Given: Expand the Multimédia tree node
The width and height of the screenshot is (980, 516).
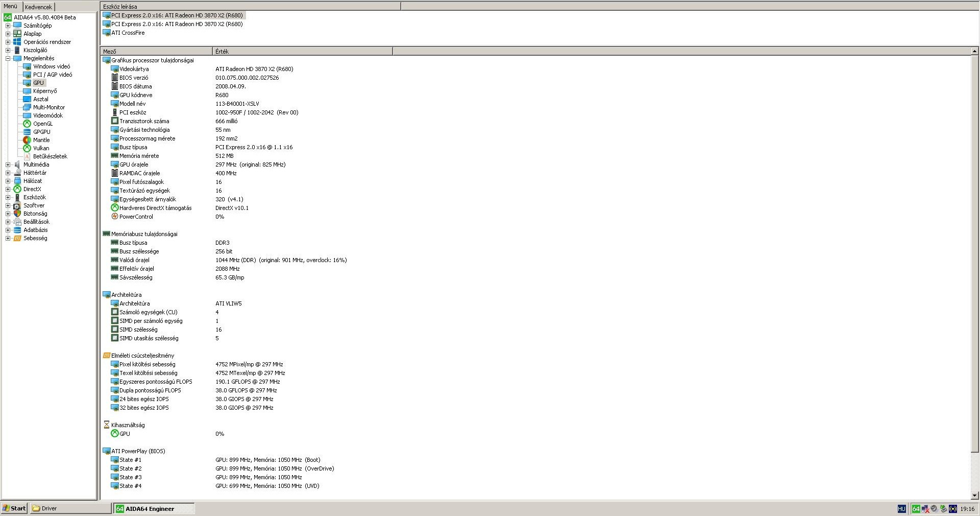Looking at the screenshot, I should [8, 165].
